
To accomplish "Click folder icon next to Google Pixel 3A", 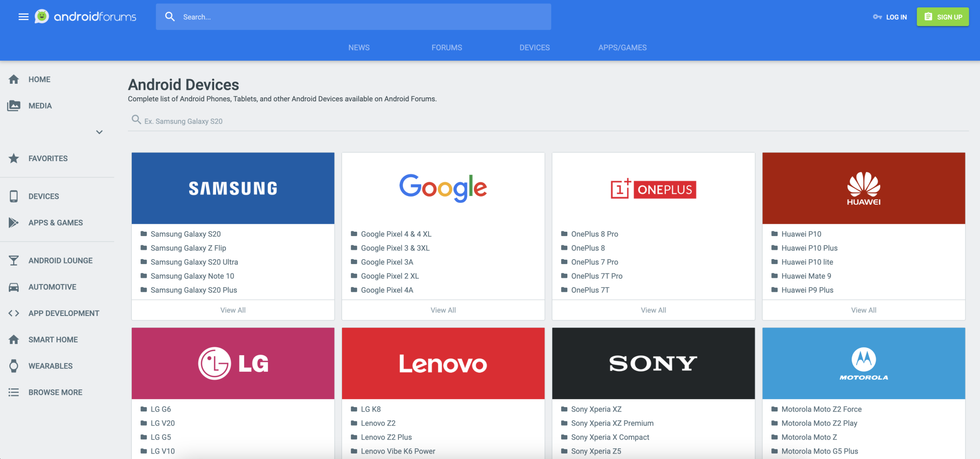I will pyautogui.click(x=354, y=262).
